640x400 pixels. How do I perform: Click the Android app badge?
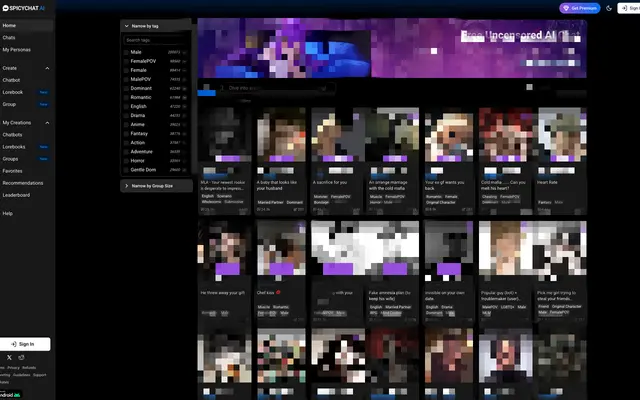click(8, 393)
